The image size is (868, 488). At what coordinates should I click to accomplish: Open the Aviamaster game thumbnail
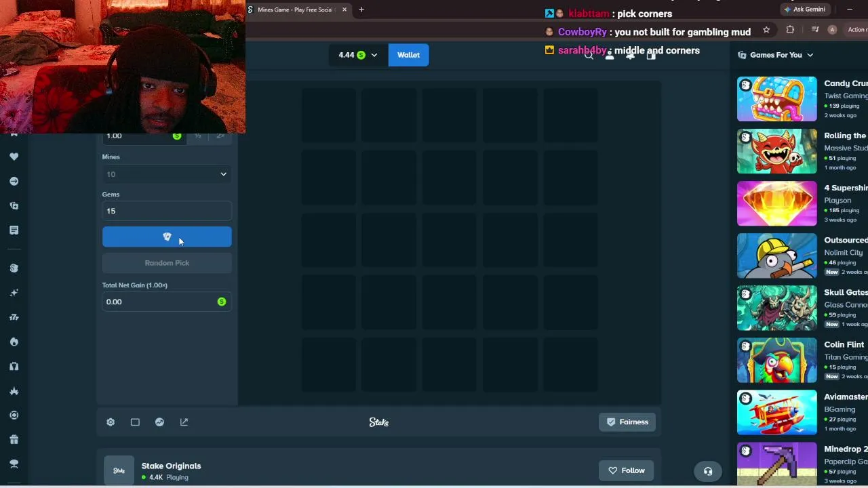[777, 412]
